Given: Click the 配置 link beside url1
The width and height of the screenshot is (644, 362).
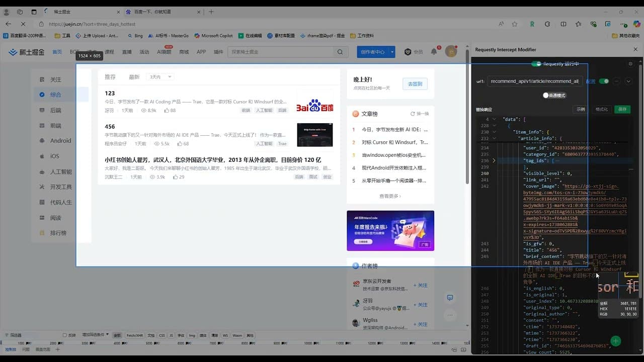Looking at the screenshot, I should point(591,81).
